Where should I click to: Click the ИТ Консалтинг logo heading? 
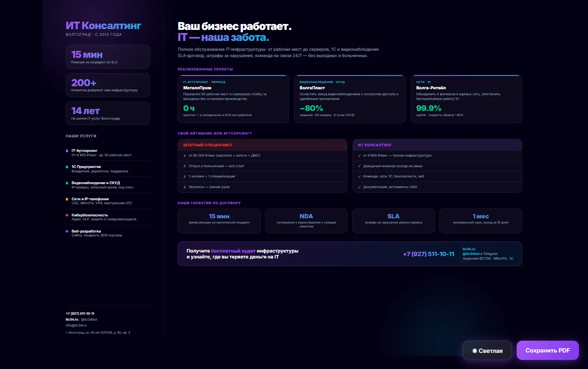[103, 26]
